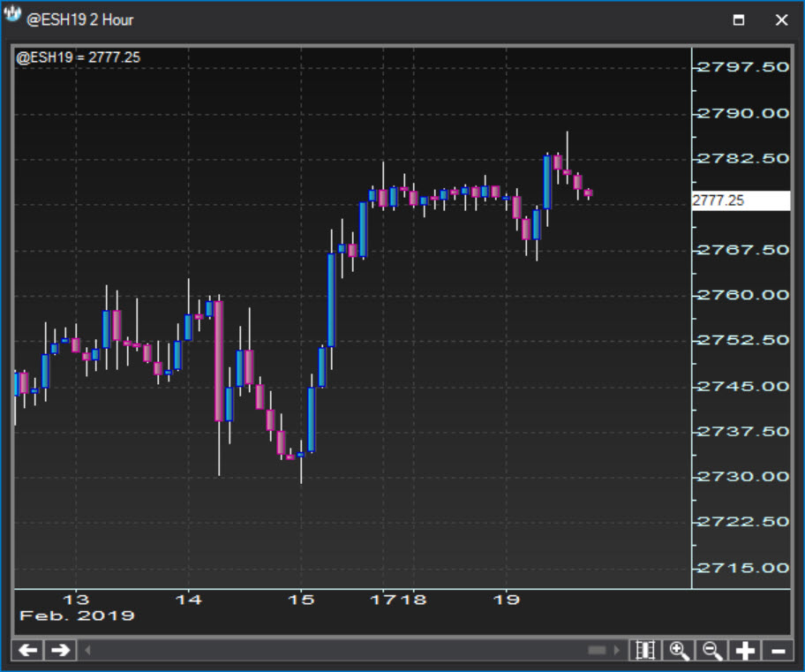Click the @ESH19 = 2777.25 chart label
This screenshot has height=672, width=805.
tap(78, 57)
